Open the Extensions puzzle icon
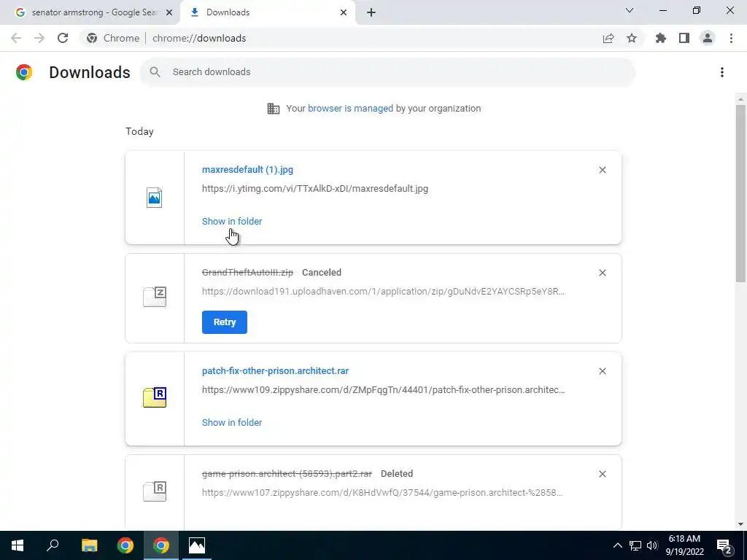 tap(661, 38)
